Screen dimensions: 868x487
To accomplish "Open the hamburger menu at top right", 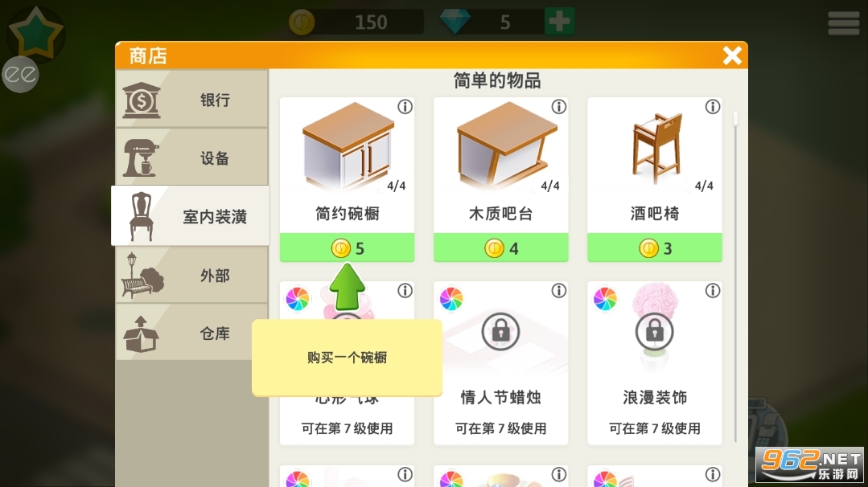I will pyautogui.click(x=844, y=23).
